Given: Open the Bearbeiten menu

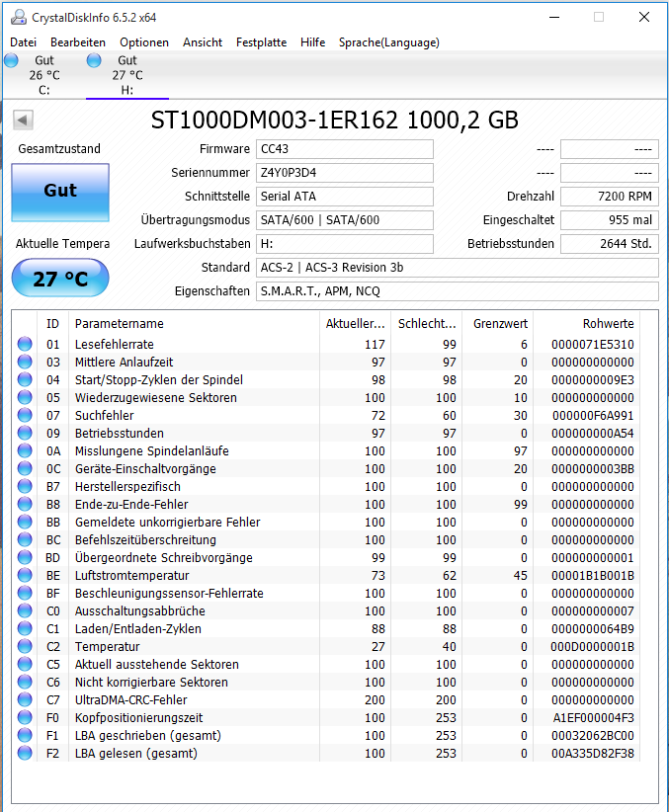Looking at the screenshot, I should click(78, 42).
